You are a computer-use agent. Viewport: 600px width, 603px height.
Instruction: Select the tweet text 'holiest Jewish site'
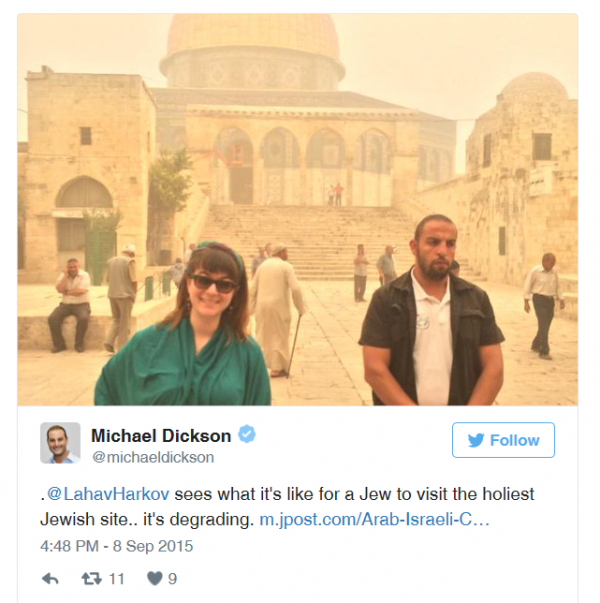pos(287,506)
